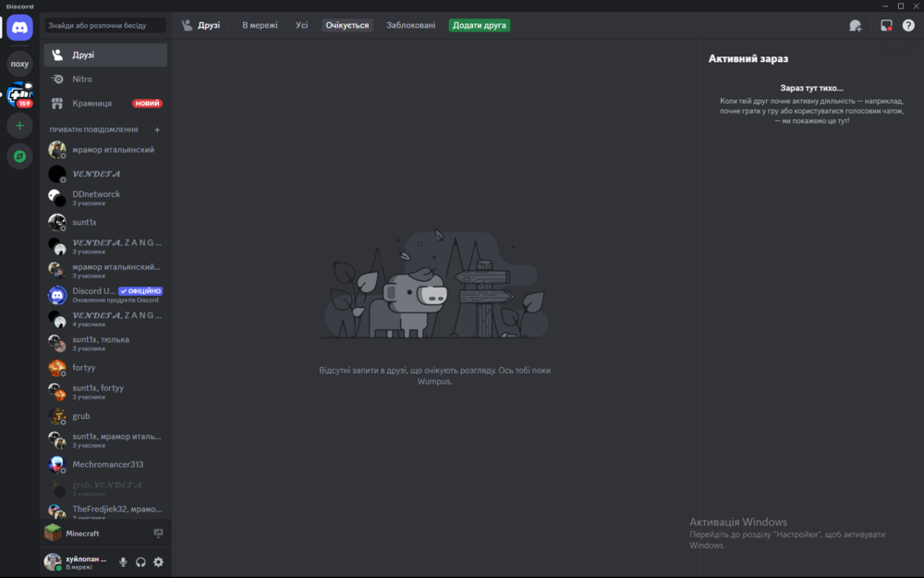This screenshot has width=924, height=578.
Task: Click the sunt1x avatar
Action: pos(57,222)
